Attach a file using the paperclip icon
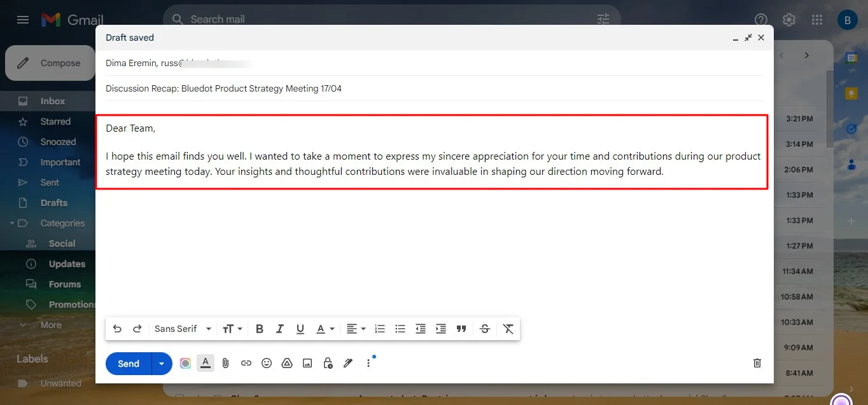The height and width of the screenshot is (405, 868). (225, 362)
